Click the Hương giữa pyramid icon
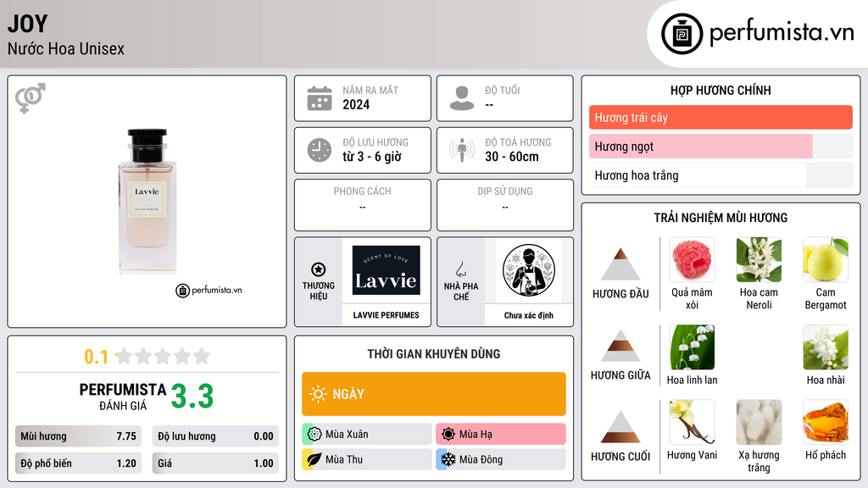This screenshot has height=488, width=868. tap(620, 346)
